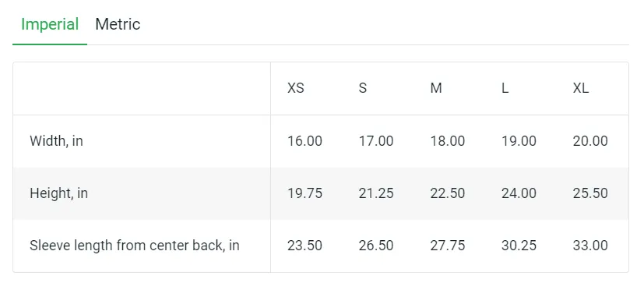
Task: Click M height value 22.50
Action: pos(448,193)
